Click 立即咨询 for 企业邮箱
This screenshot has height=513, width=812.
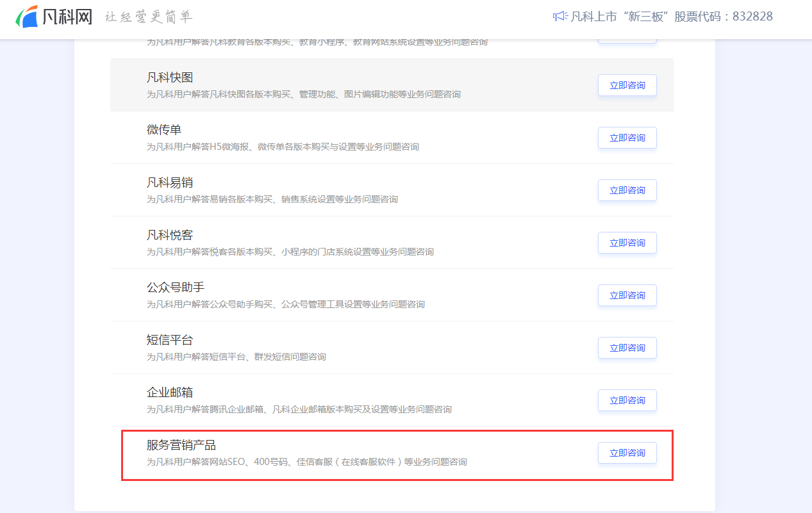[x=627, y=400]
